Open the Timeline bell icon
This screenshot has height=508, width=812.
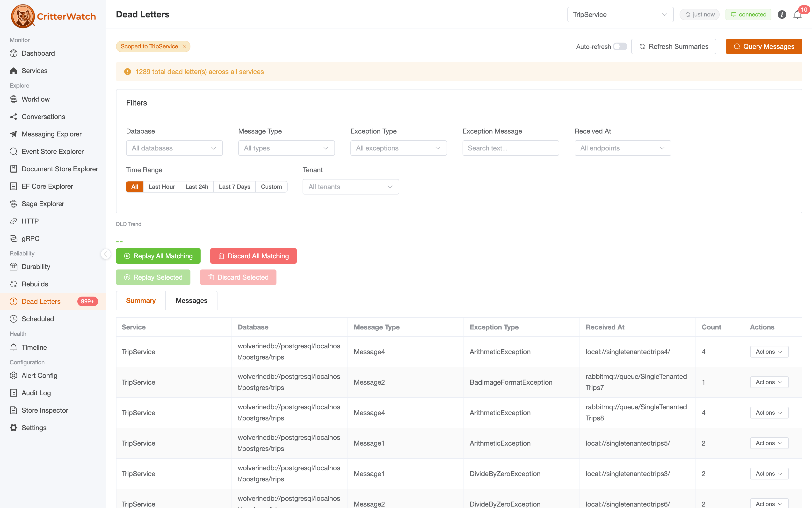click(14, 347)
